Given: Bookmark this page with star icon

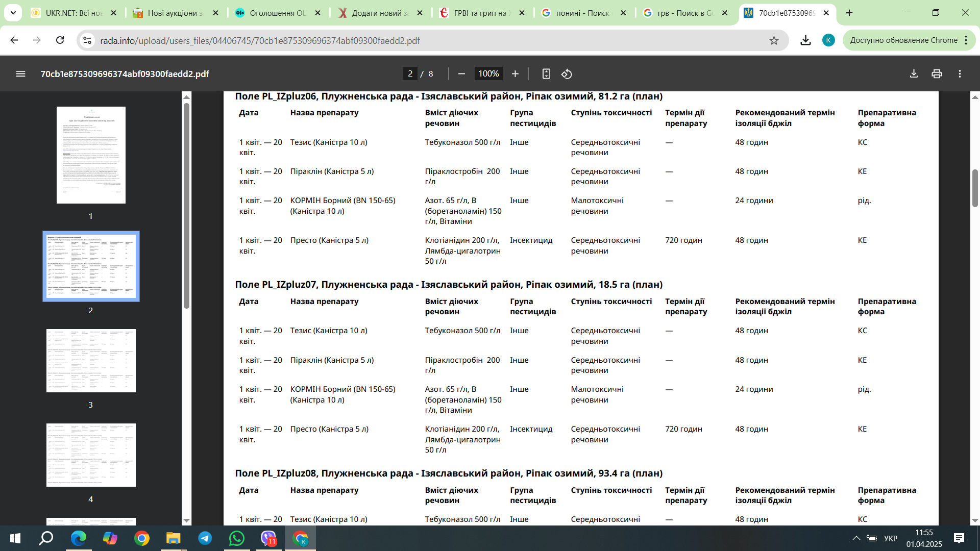Looking at the screenshot, I should (774, 40).
